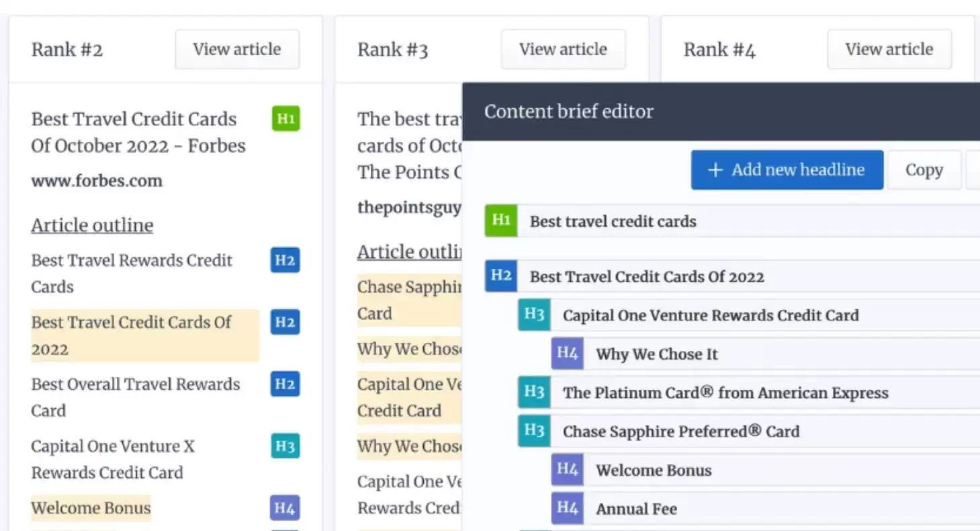This screenshot has width=980, height=531.
Task: Click Article outline heading in Rank #2
Action: (x=92, y=225)
